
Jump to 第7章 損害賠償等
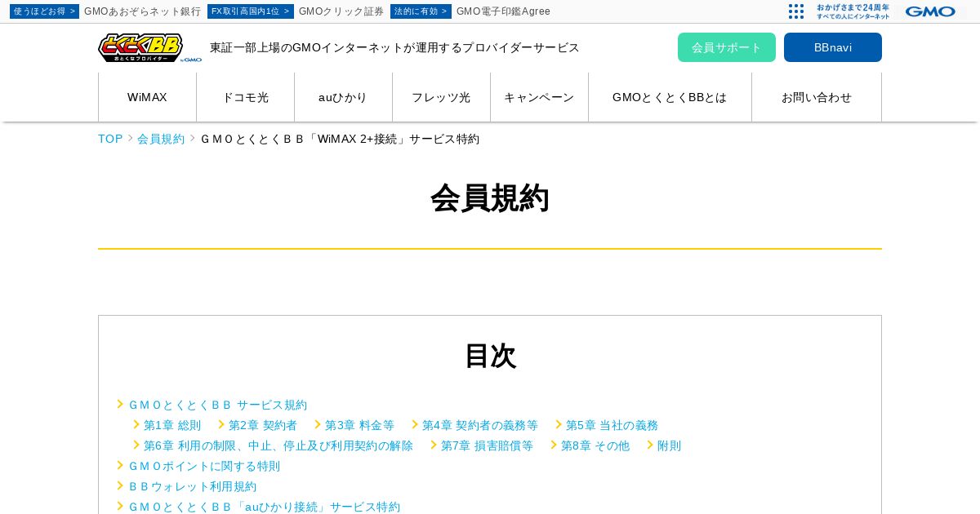coord(487,445)
